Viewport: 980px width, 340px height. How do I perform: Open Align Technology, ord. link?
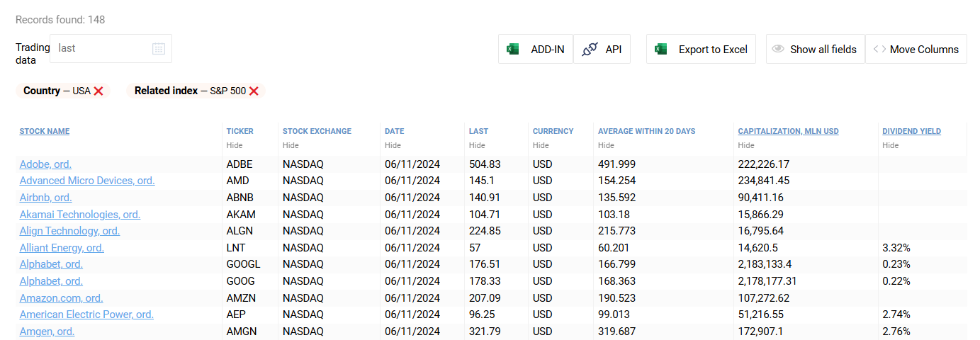(x=69, y=231)
